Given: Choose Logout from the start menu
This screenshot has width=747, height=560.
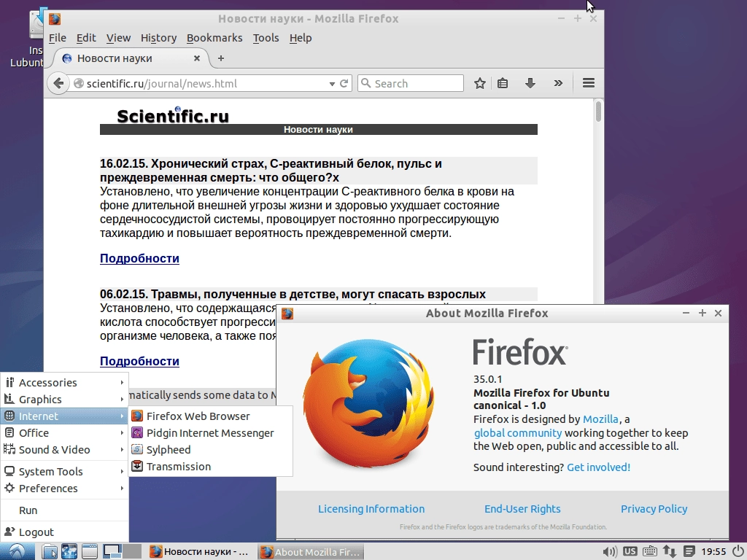Looking at the screenshot, I should pos(65,532).
